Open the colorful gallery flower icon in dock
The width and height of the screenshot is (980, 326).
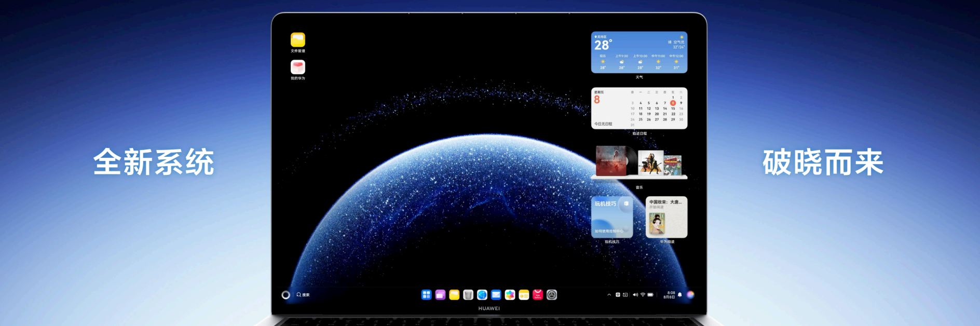(510, 295)
